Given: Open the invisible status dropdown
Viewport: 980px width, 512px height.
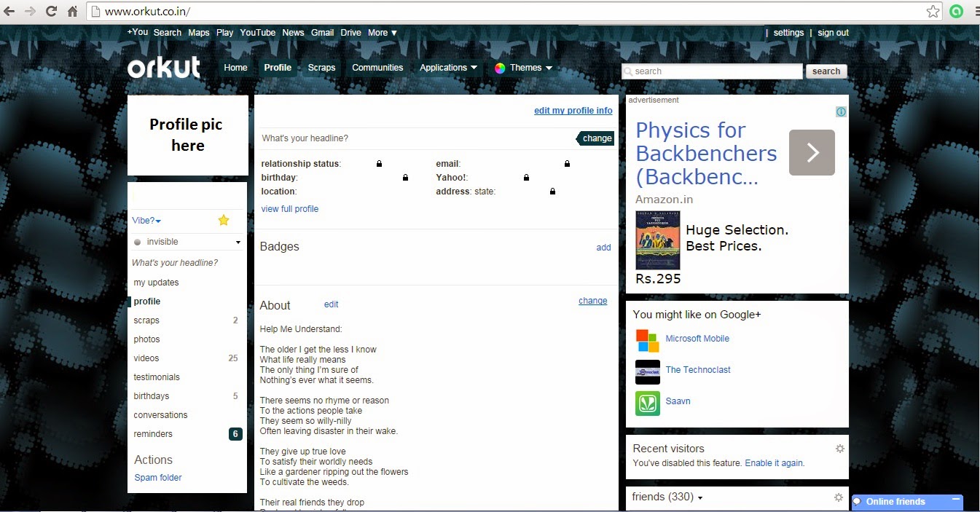Looking at the screenshot, I should (187, 242).
